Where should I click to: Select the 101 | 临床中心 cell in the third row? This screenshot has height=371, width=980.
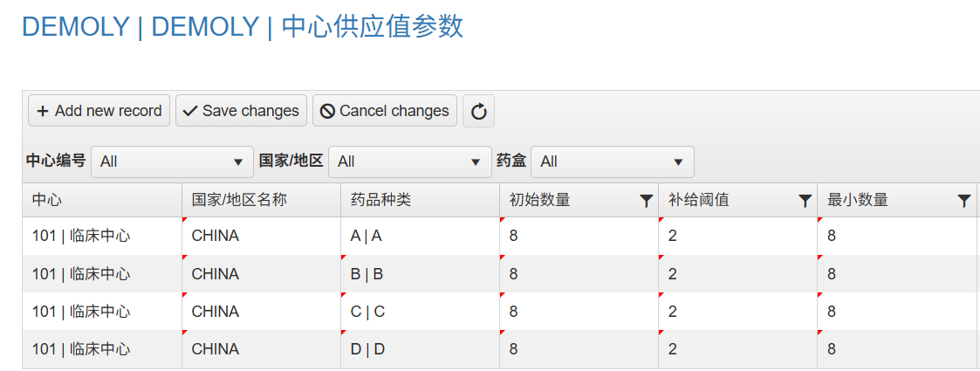pyautogui.click(x=102, y=312)
